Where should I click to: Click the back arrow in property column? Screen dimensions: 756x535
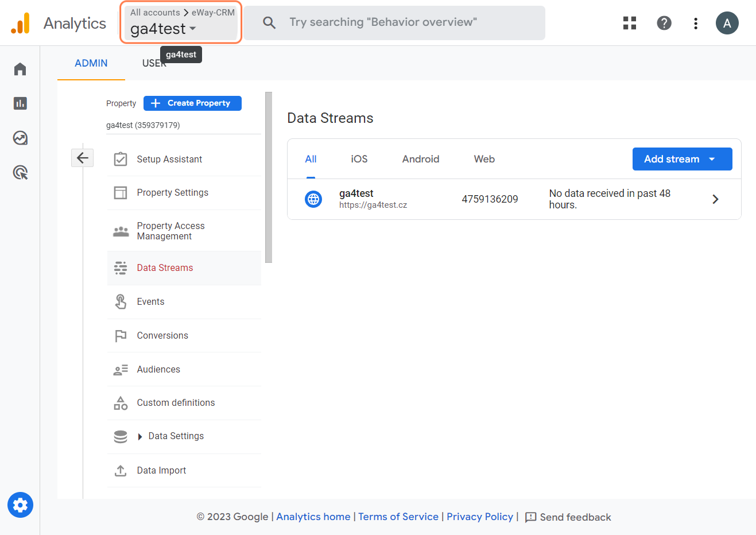pyautogui.click(x=82, y=157)
